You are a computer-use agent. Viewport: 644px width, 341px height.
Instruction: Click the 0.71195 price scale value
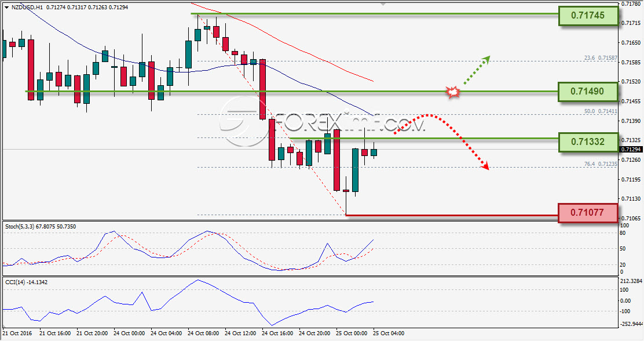(x=631, y=180)
